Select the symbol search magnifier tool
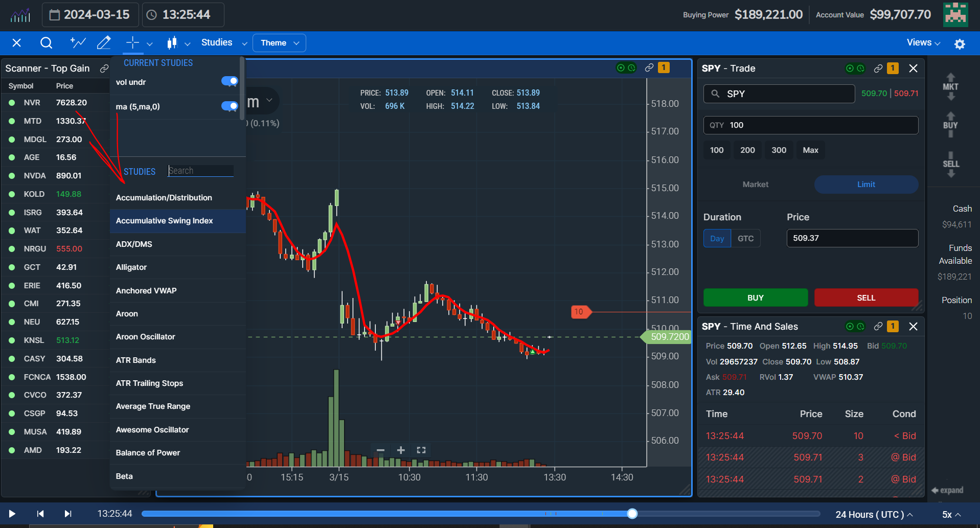 tap(46, 43)
